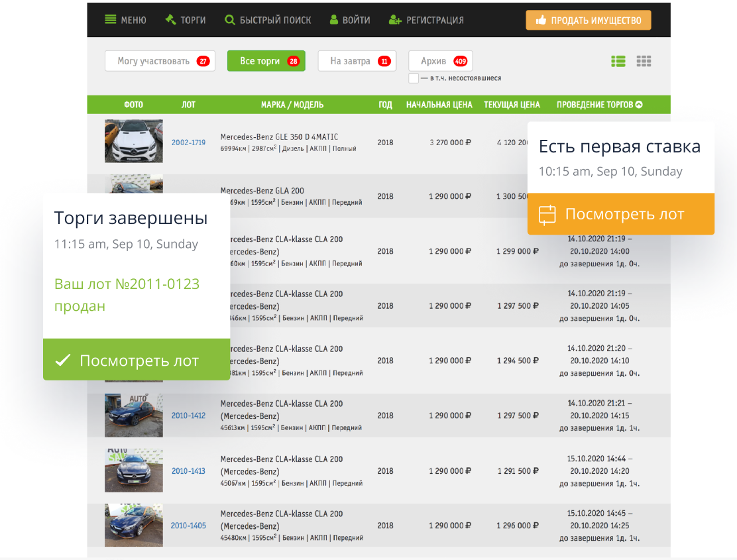Click the add-user icon beside РЕГИСТРАЦИЯ
Viewport: 737px width, 560px height.
[x=395, y=20]
